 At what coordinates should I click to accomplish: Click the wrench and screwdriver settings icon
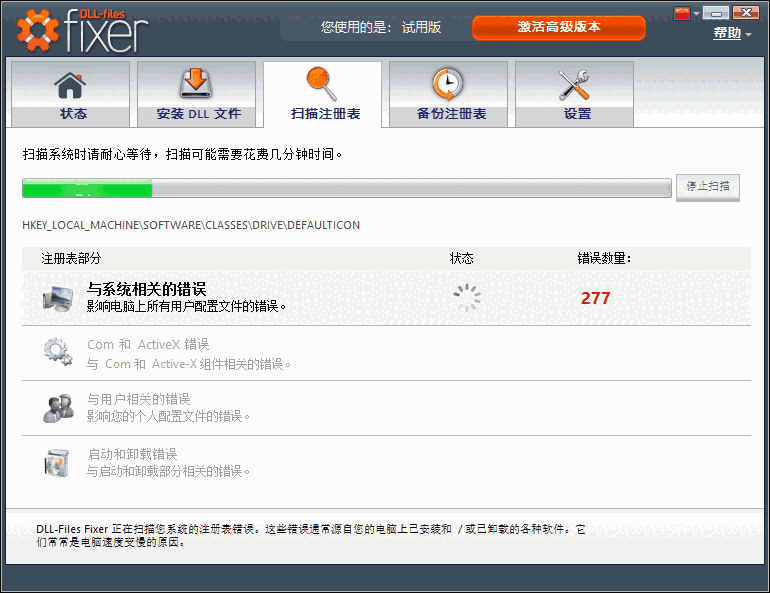574,85
